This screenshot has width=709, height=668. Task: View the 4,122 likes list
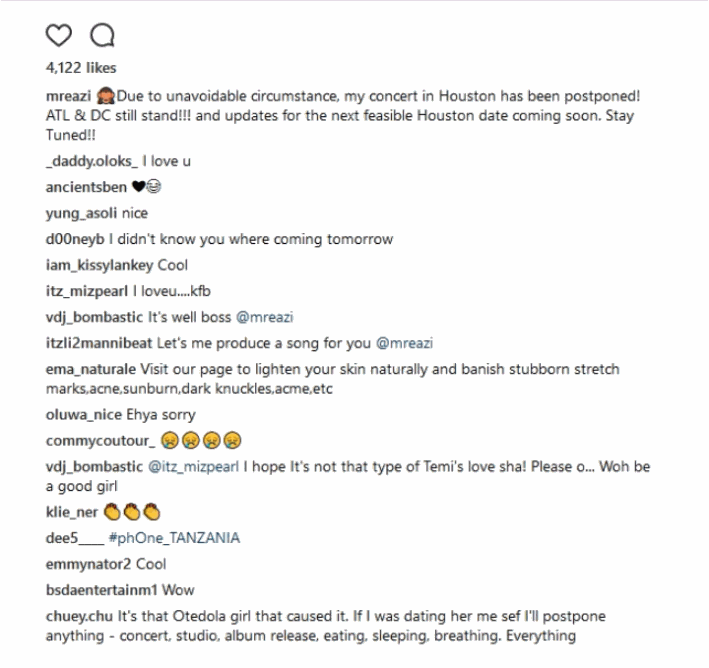81,68
